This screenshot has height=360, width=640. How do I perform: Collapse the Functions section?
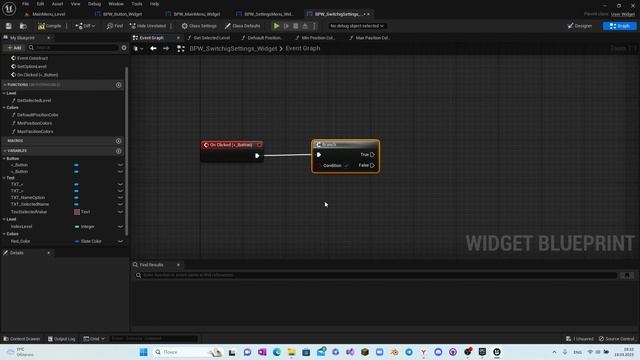coord(5,85)
